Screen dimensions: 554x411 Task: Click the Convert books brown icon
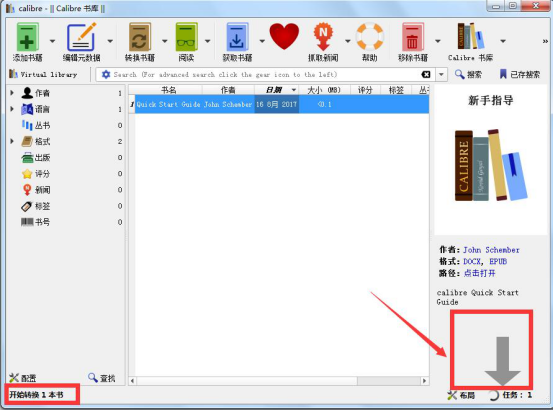[x=140, y=37]
